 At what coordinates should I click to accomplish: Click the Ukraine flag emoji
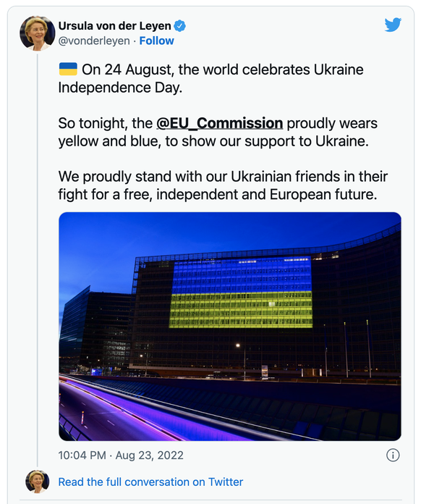[68, 69]
